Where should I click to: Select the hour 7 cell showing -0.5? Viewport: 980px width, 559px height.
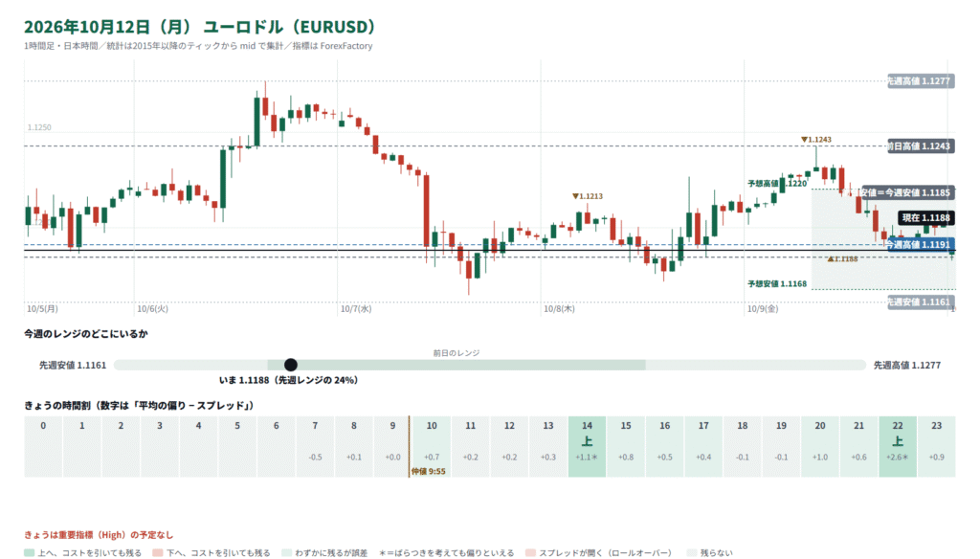[315, 446]
